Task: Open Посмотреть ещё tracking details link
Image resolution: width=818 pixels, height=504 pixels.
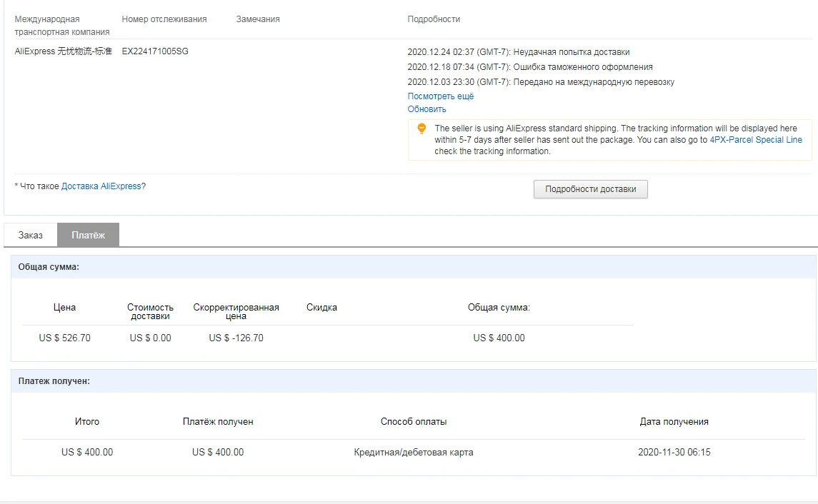Action: point(440,96)
